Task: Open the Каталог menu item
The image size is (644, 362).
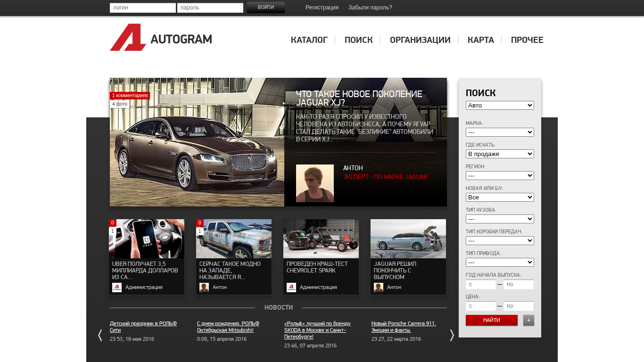Action: point(309,40)
